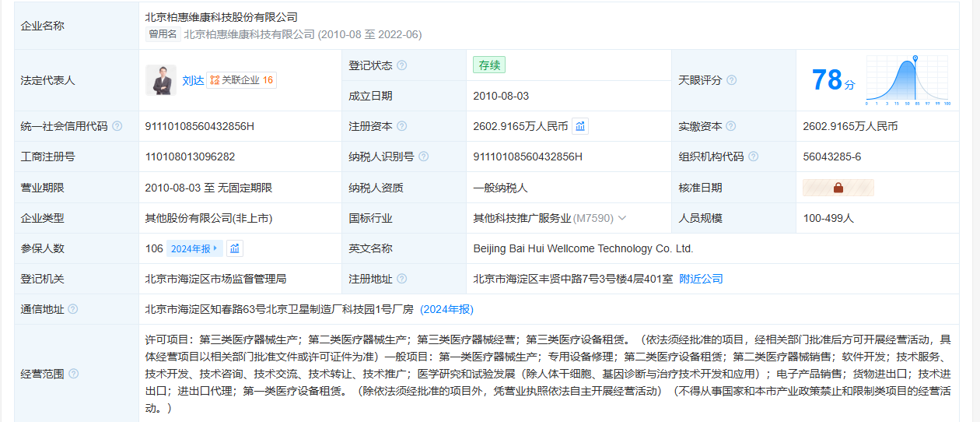Open the chart icon beside 2602.9165万人民币 registered capital

pyautogui.click(x=580, y=126)
